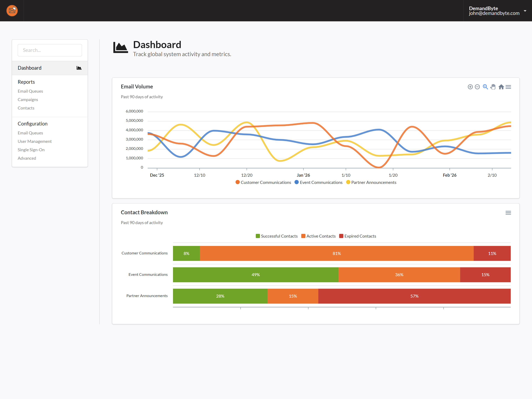
Task: Select the magnifier selection zoom tool
Action: (485, 87)
